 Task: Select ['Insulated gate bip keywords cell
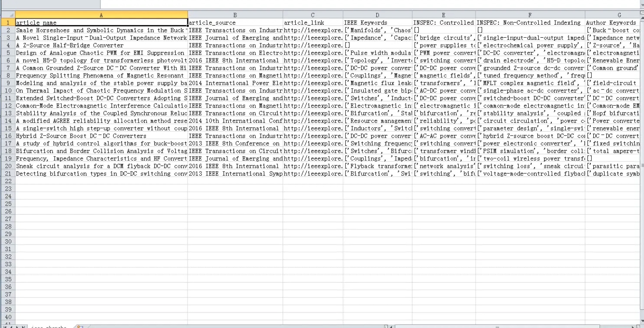pos(378,90)
